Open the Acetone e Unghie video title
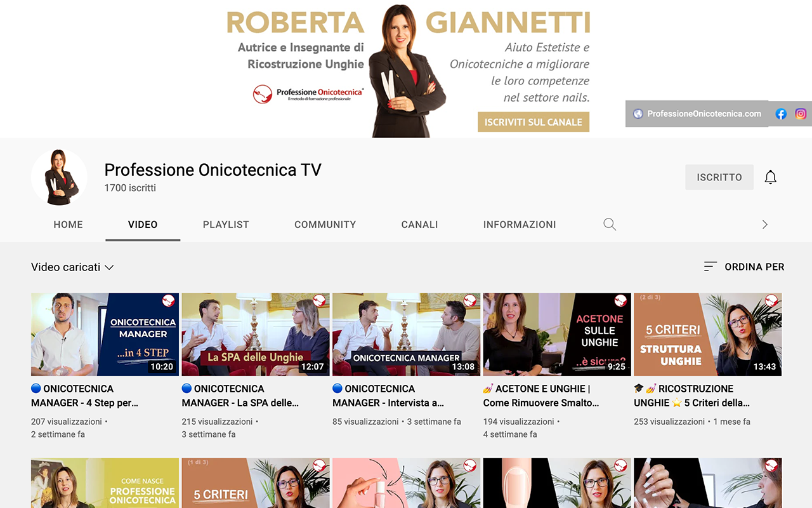This screenshot has width=812, height=508. click(541, 396)
